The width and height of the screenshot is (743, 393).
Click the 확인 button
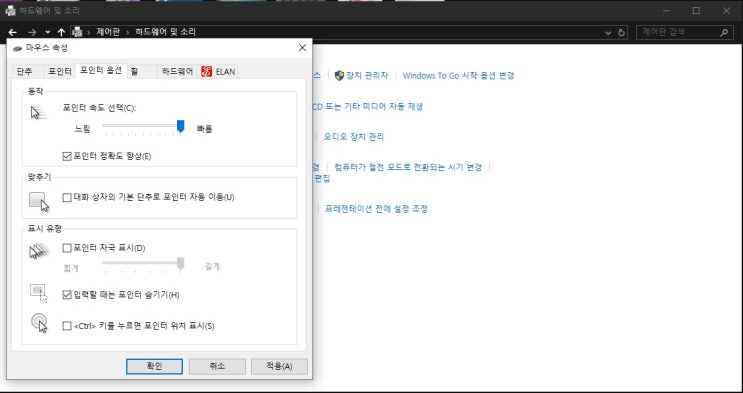coord(154,366)
